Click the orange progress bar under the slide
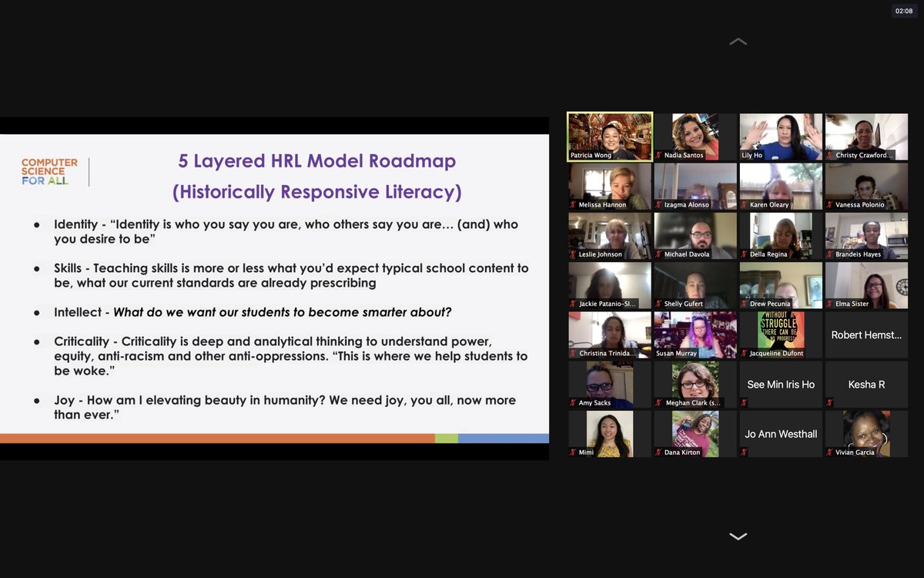 pyautogui.click(x=216, y=437)
